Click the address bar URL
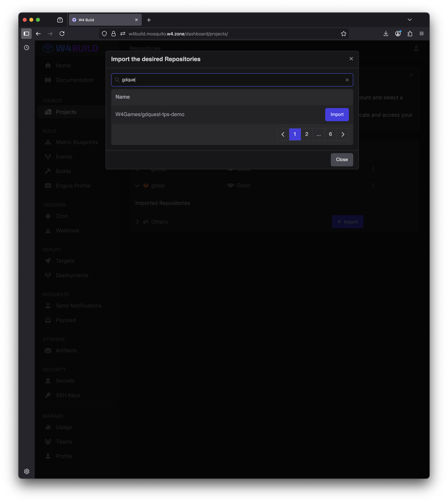Image resolution: width=448 pixels, height=503 pixels. pos(178,34)
